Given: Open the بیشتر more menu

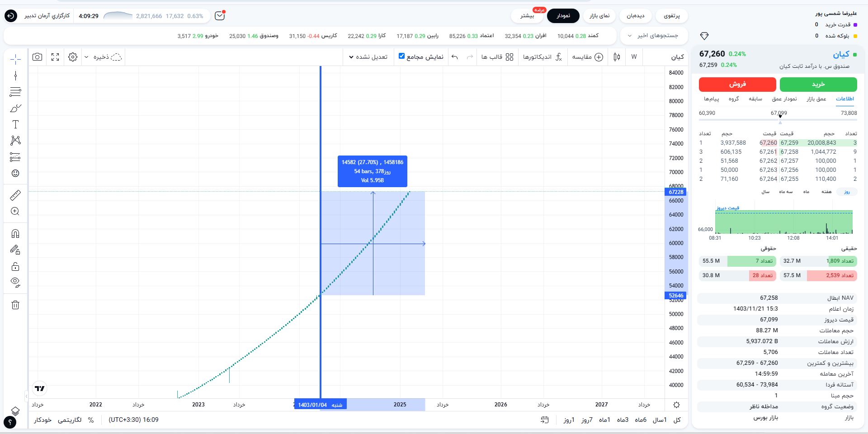Looking at the screenshot, I should (x=527, y=16).
